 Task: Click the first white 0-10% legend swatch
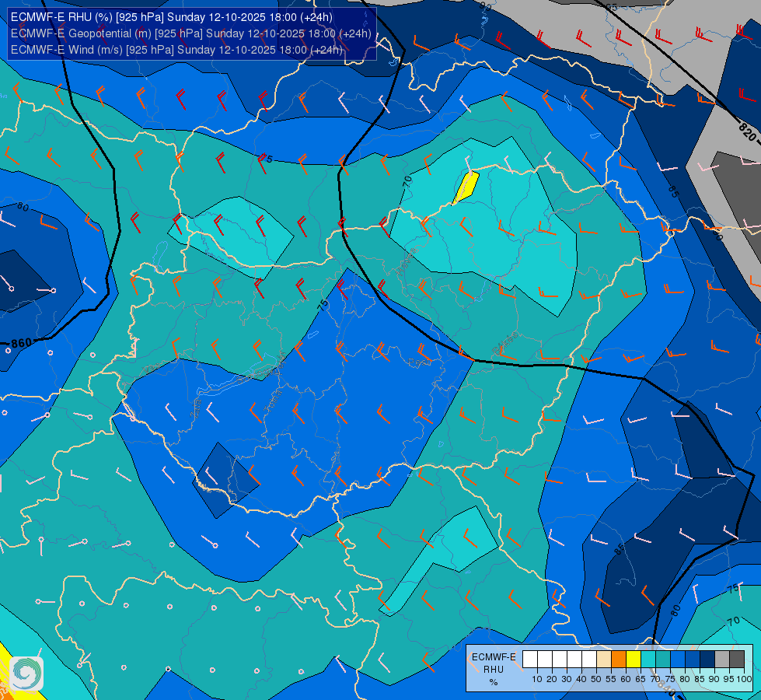coord(530,660)
